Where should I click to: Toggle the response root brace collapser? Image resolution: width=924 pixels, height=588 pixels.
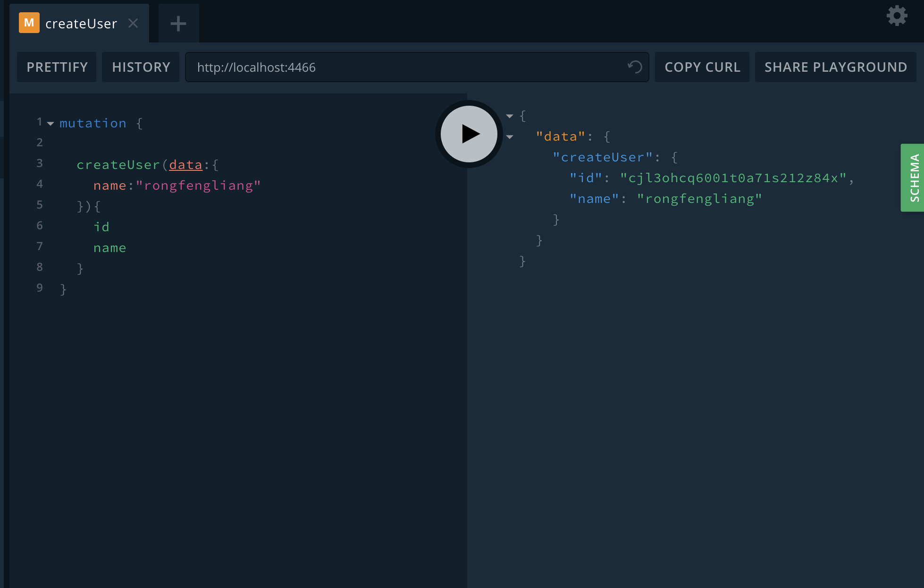point(509,115)
